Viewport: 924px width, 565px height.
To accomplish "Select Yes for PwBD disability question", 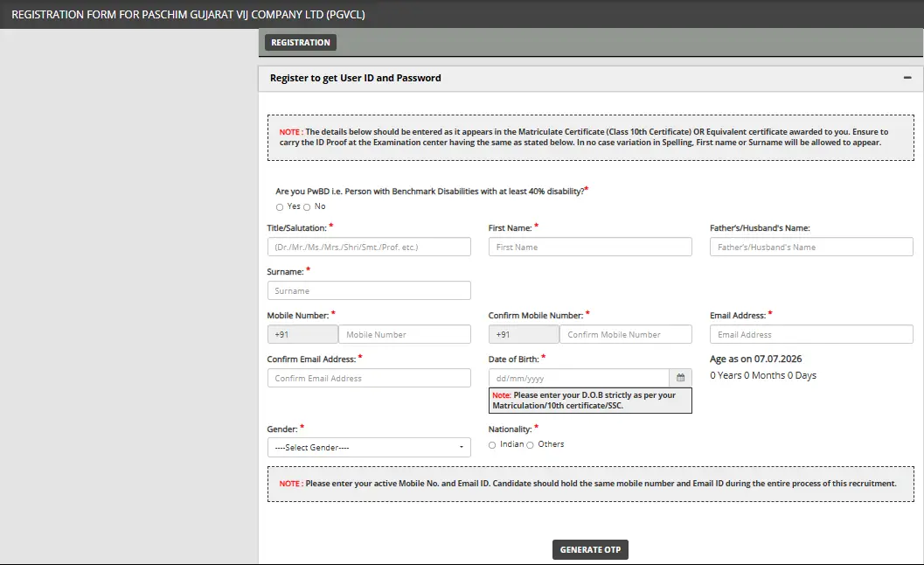I will (280, 207).
